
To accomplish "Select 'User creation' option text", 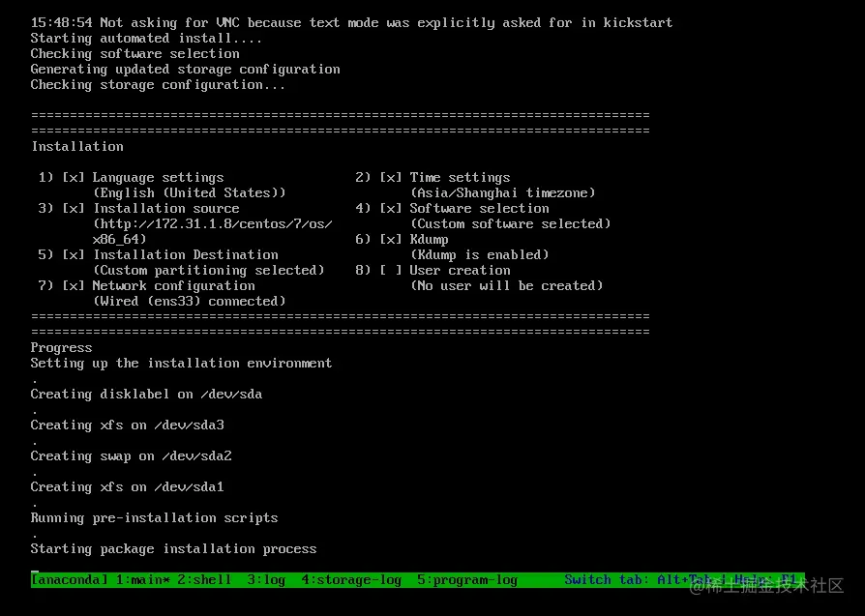I will click(x=460, y=270).
